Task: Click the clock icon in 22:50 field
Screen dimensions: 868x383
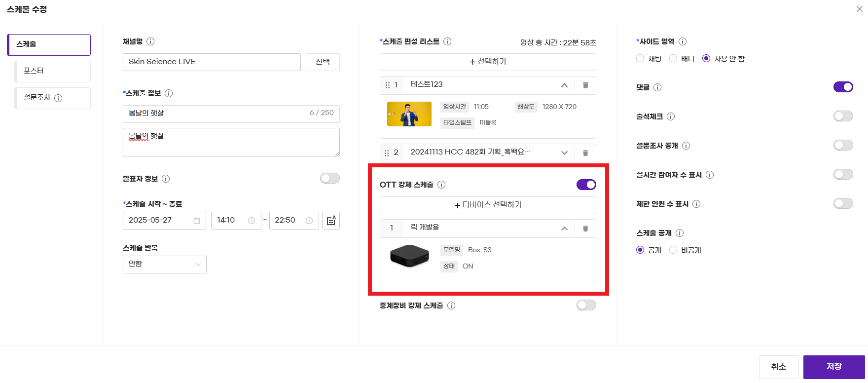Action: (309, 221)
